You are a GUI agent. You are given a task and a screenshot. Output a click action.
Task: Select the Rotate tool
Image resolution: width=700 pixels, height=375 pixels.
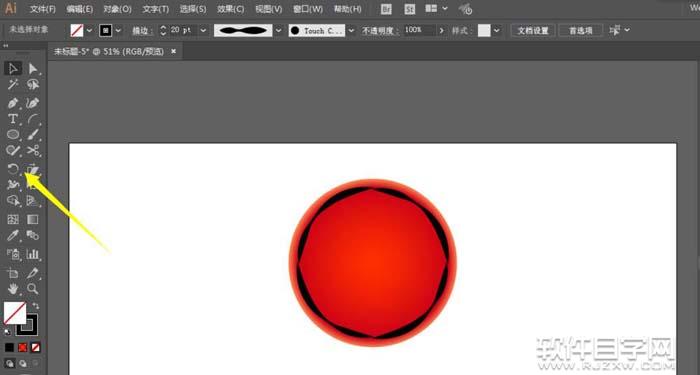[x=13, y=169]
